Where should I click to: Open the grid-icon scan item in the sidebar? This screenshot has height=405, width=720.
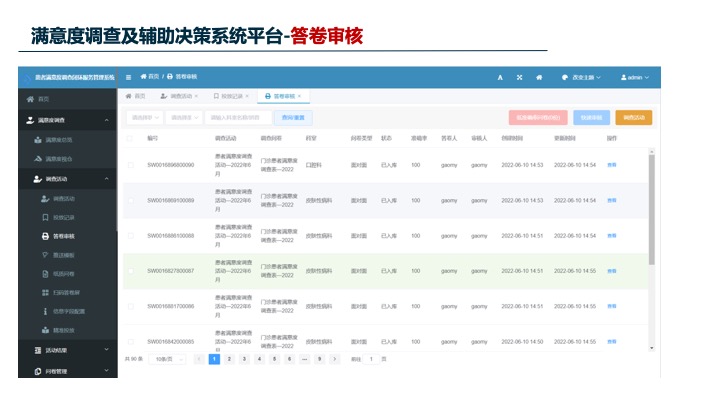tap(68, 293)
